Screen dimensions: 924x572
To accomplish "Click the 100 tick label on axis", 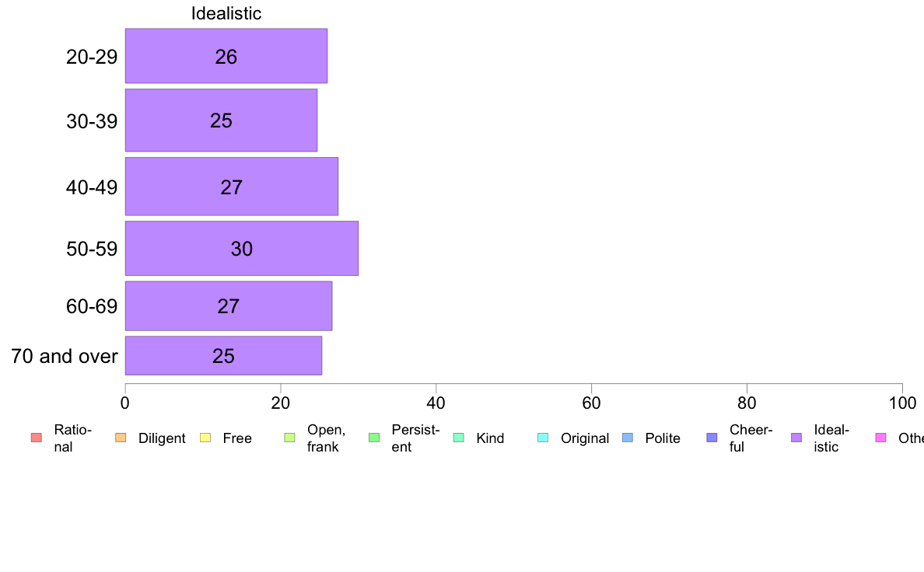I will [902, 403].
